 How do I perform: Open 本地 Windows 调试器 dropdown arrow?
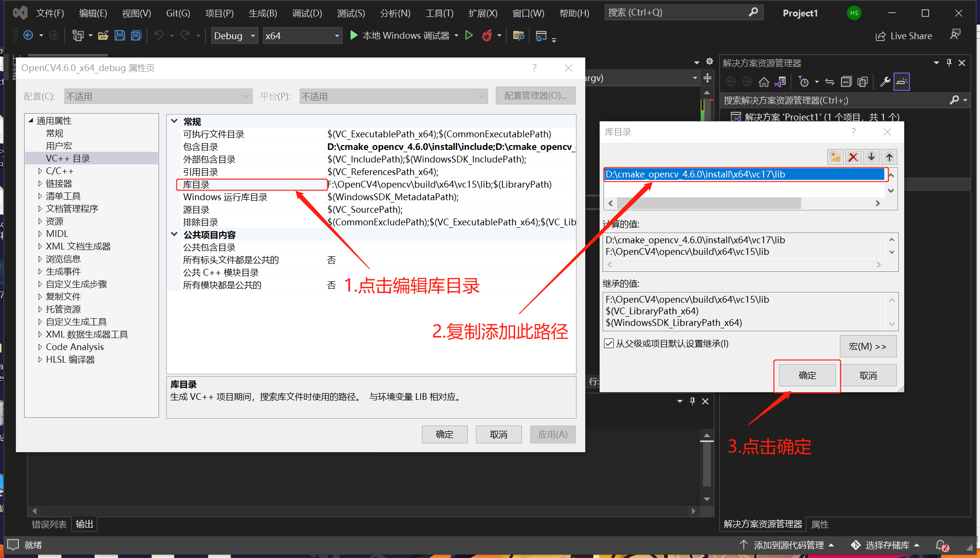456,35
